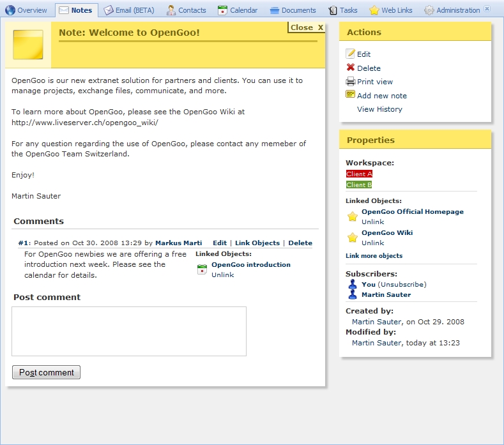Unlink OpenGoo introduction from the comment
The image size is (504, 445).
[x=222, y=275]
